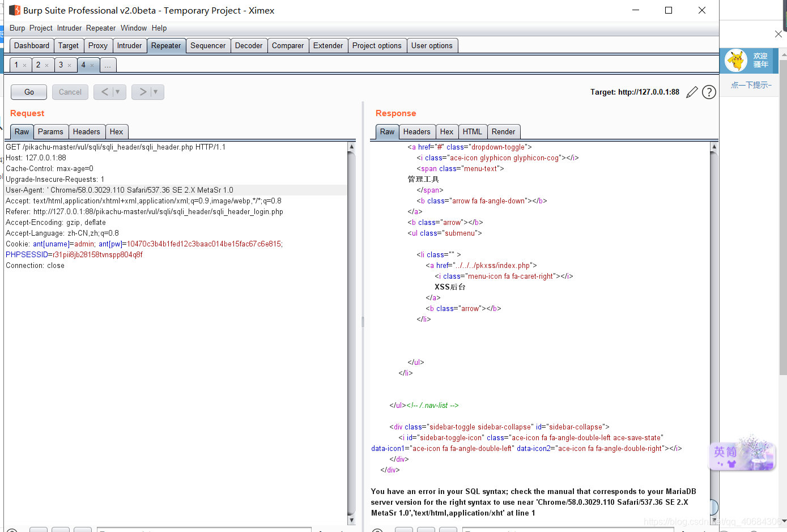This screenshot has width=787, height=532.
Task: Click the Target: http://127.0.0.1:88 label
Action: [x=635, y=92]
